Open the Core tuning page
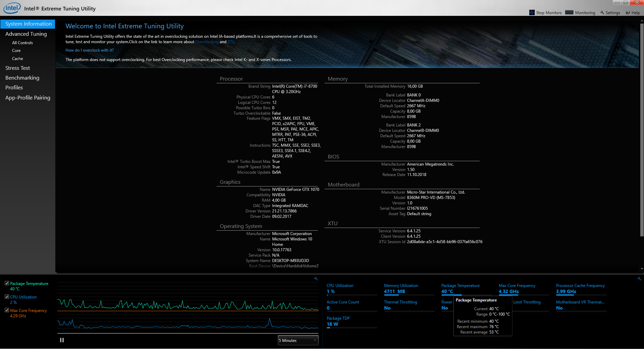This screenshot has width=644, height=349. [x=16, y=51]
